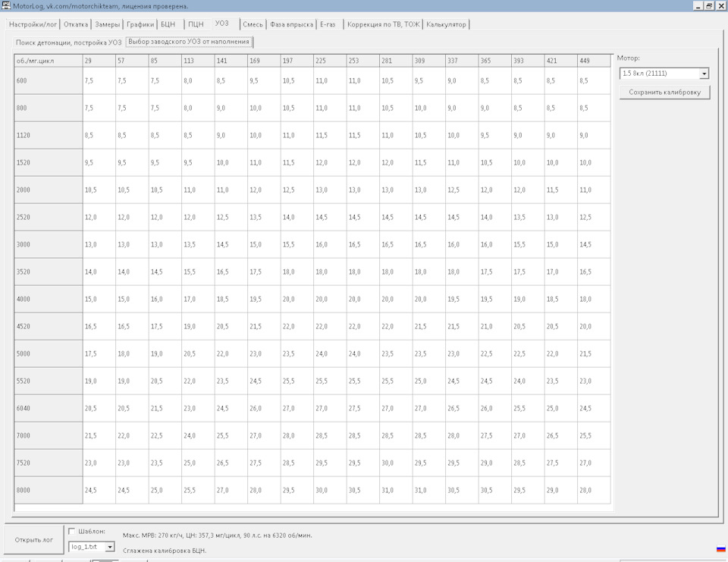Open the log_1.txt dropdown
Viewport: 728px width, 562px height.
pos(109,547)
